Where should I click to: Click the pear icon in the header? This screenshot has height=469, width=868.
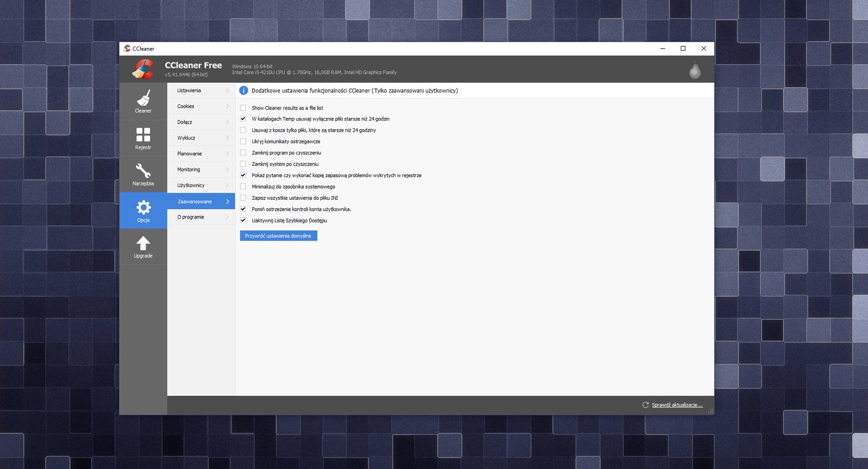click(x=695, y=70)
